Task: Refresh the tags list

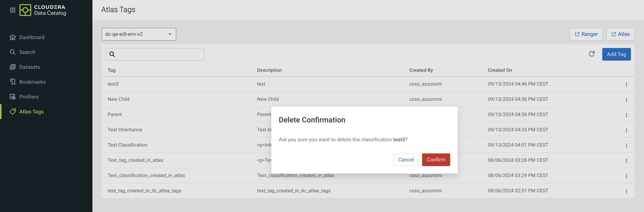Action: (592, 54)
